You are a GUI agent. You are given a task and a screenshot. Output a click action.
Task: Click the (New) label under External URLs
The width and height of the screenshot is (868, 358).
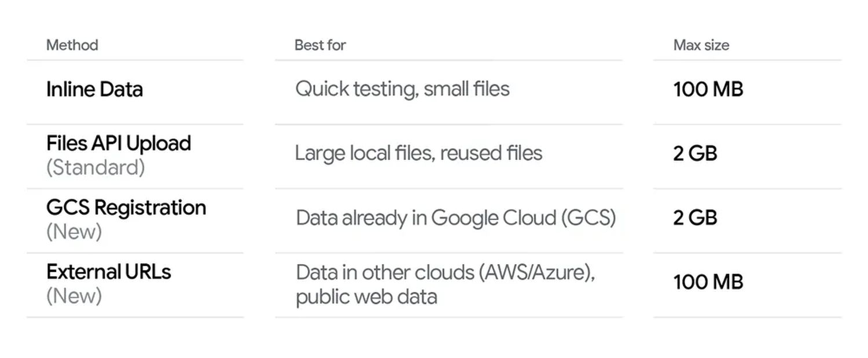(x=74, y=296)
